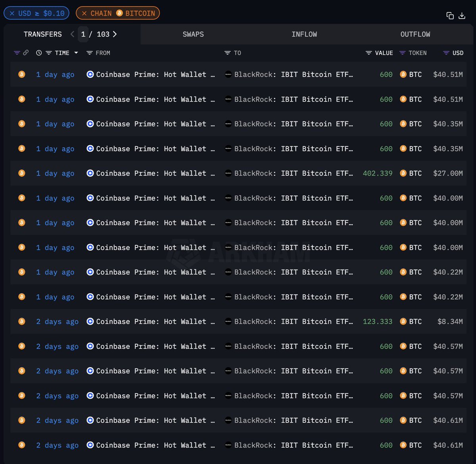The image size is (476, 464).
Task: Open the purple filter icon at header's left
Action: coord(17,53)
